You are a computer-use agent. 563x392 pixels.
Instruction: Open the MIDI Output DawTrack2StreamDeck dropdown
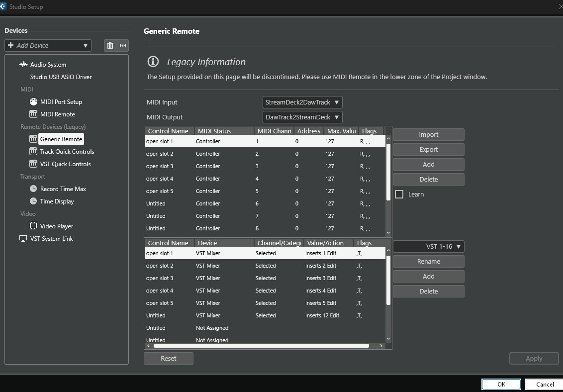click(x=302, y=117)
